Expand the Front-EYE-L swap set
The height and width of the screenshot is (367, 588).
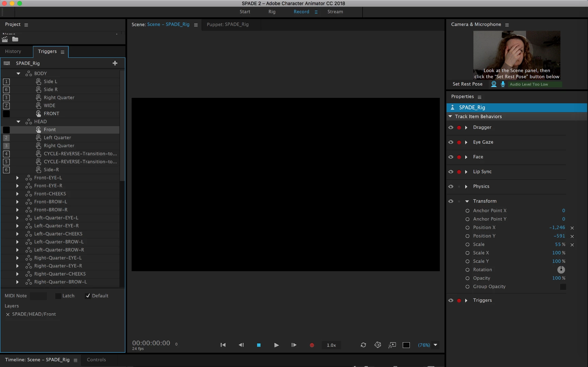pyautogui.click(x=17, y=178)
